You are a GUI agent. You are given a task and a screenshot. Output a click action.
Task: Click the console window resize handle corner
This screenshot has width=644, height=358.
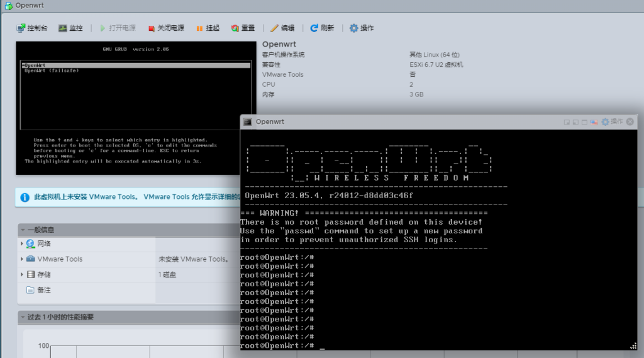click(x=633, y=346)
